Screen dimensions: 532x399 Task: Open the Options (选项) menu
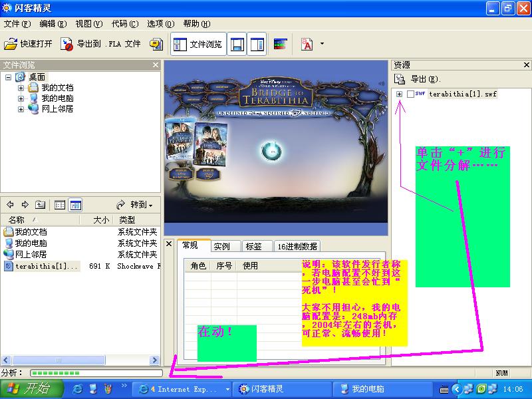(x=160, y=24)
